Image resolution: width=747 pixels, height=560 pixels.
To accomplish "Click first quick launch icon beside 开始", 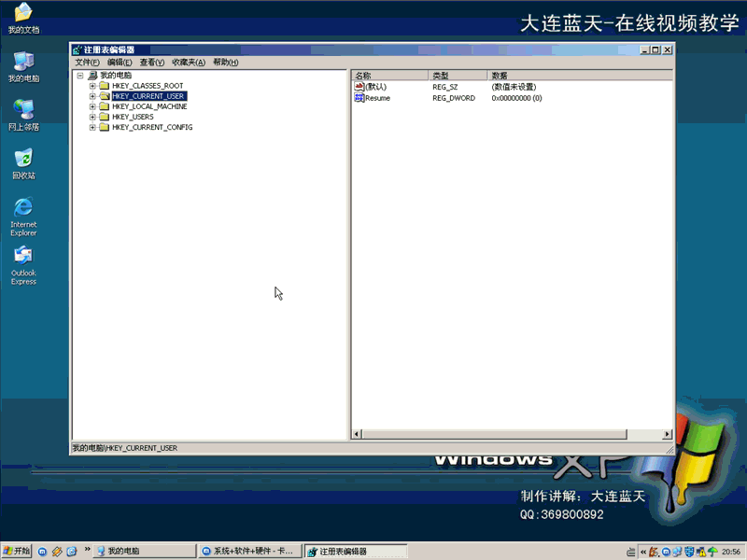I will pos(42,552).
